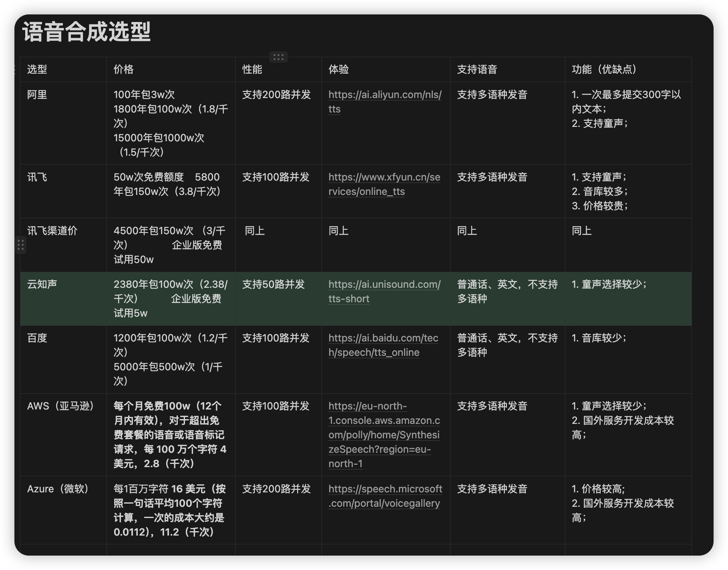Click the 每个月免费100w price cell for AWS
728x570 pixels.
[x=171, y=435]
